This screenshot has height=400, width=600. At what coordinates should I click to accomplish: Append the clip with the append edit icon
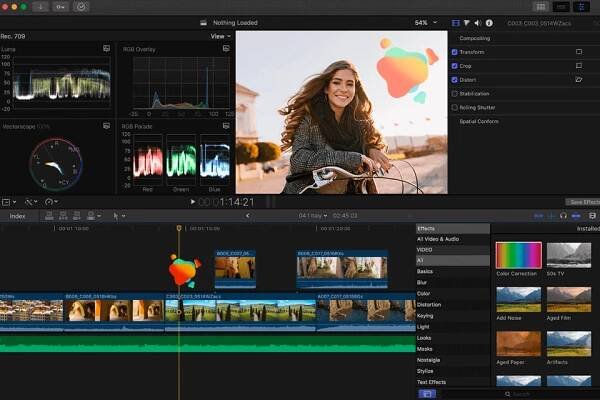pos(77,216)
